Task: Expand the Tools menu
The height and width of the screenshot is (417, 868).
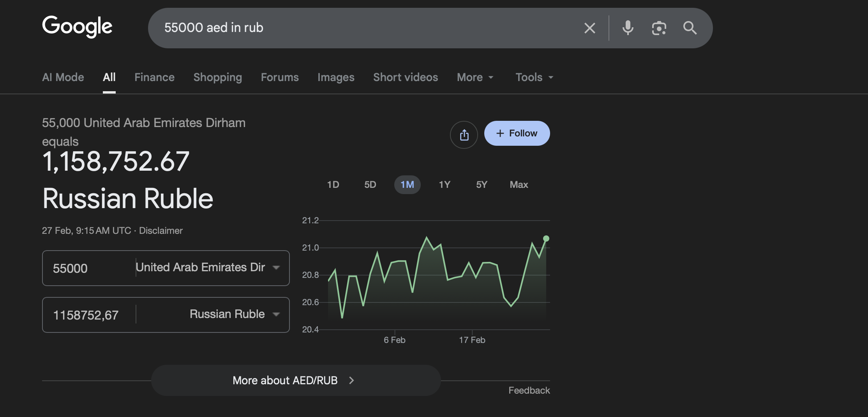Action: (x=534, y=77)
